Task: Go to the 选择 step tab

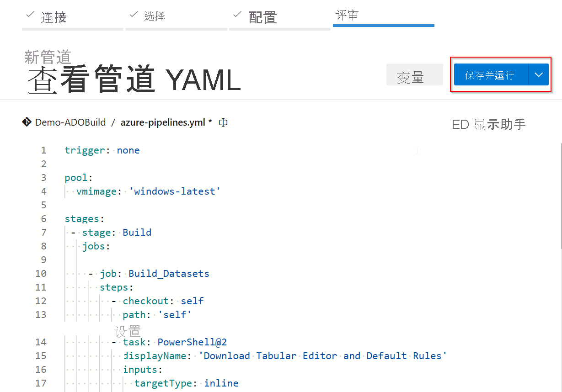Action: coord(177,17)
